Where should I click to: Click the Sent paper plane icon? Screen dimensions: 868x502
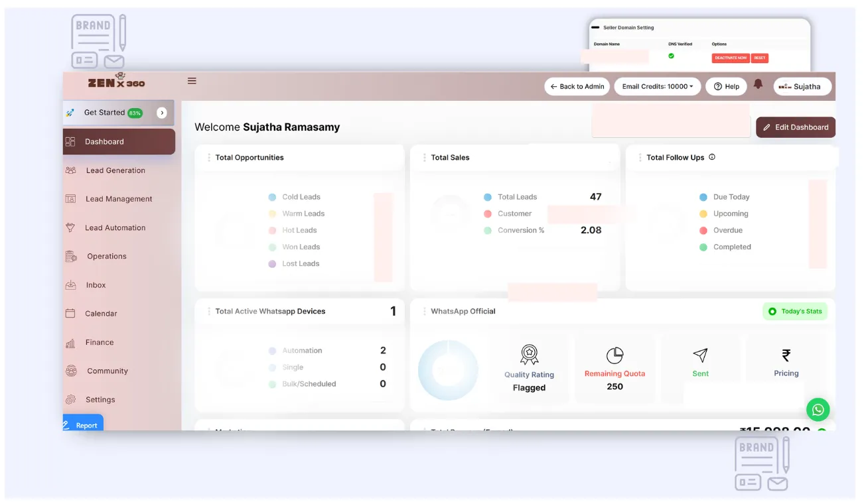pos(700,355)
